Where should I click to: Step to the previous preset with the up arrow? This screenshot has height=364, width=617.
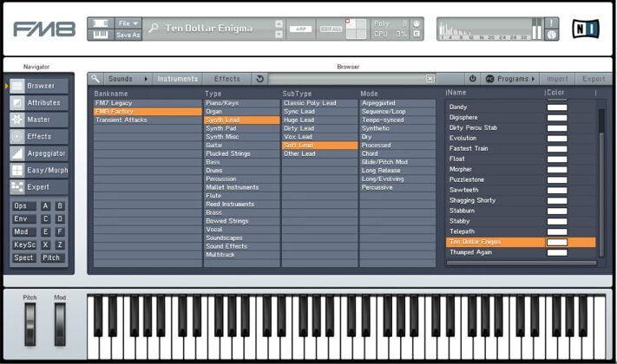pos(279,24)
